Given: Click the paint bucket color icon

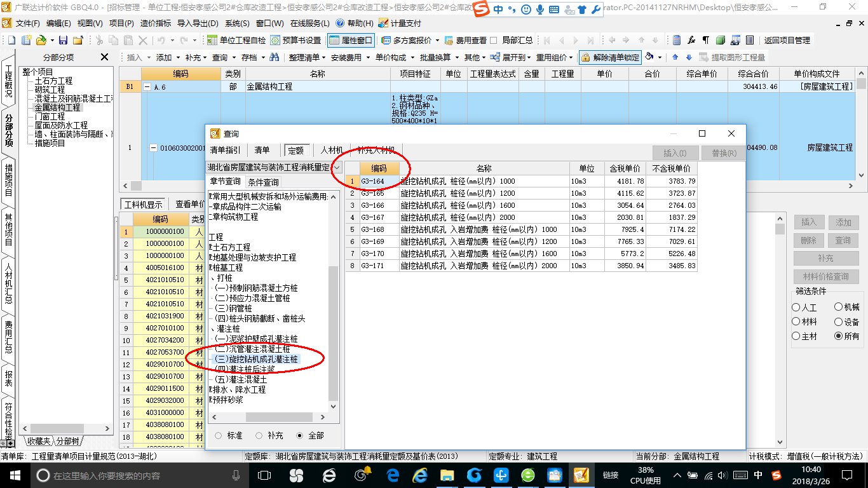Looking at the screenshot, I should [649, 57].
